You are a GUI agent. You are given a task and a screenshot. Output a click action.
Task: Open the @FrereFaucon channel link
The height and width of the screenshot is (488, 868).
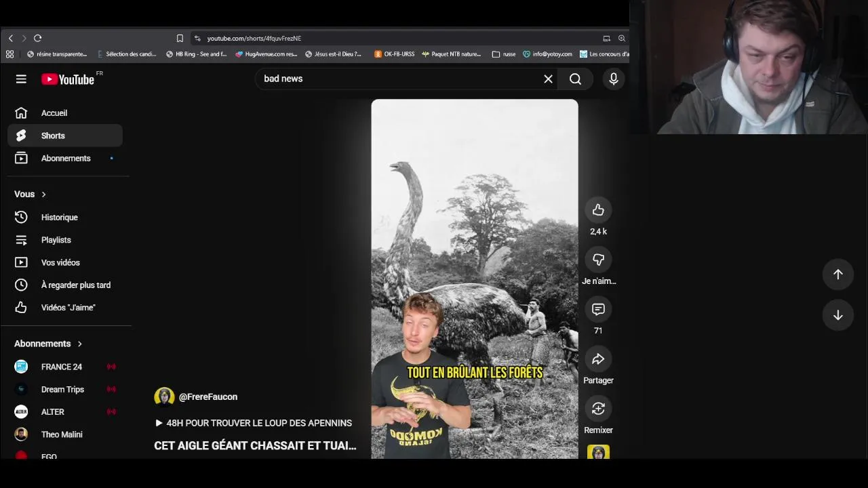[x=208, y=397]
